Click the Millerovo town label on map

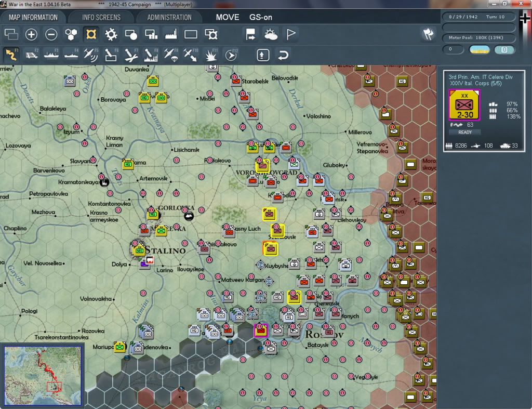[360, 132]
